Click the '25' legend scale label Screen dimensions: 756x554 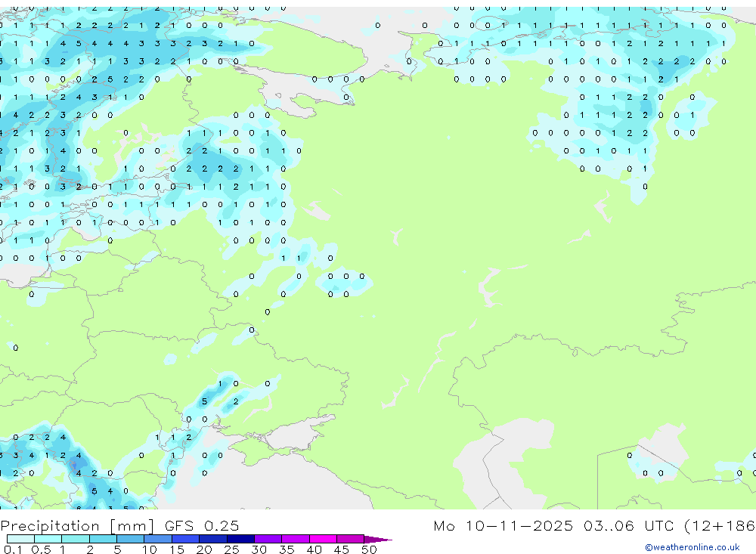[231, 549]
